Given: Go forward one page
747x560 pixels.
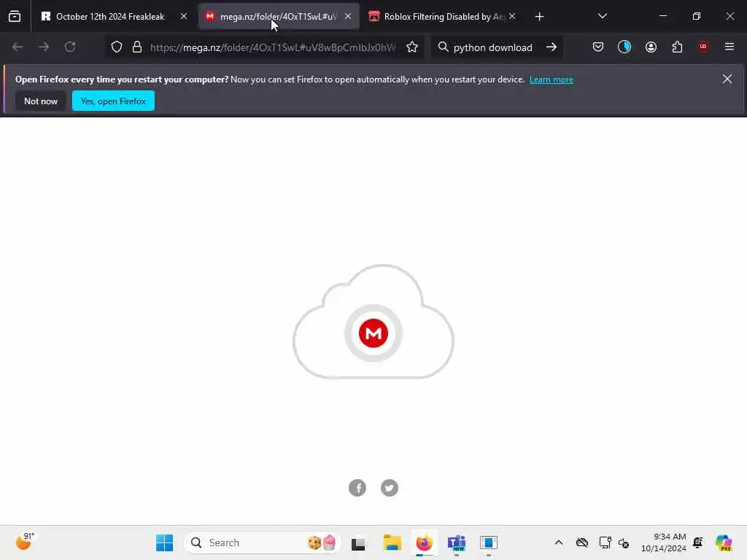Looking at the screenshot, I should pos(44,47).
